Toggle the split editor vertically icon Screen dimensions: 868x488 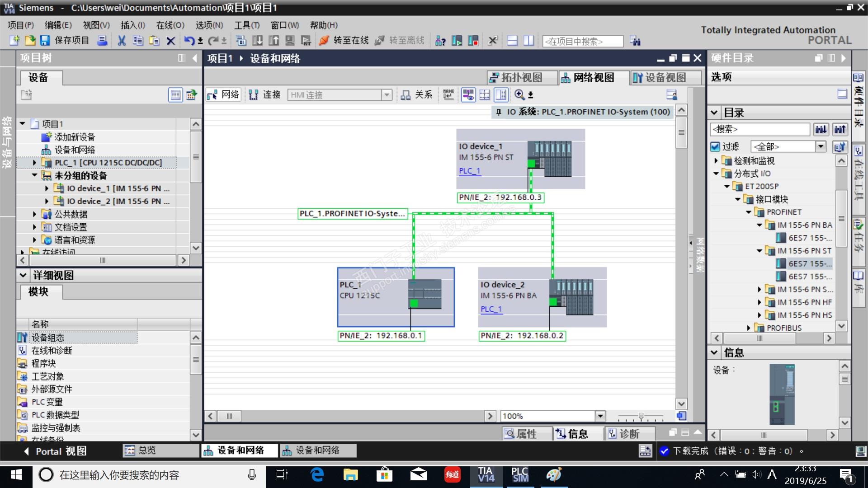pos(528,41)
